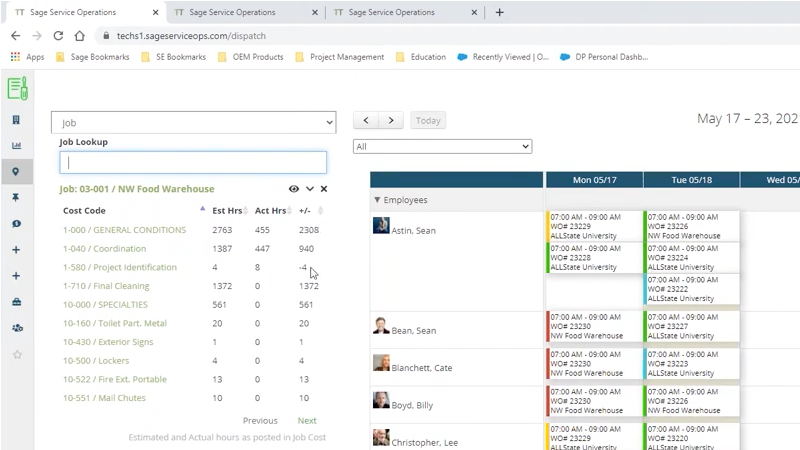Open the Recently Viewed bookmark

tap(503, 57)
